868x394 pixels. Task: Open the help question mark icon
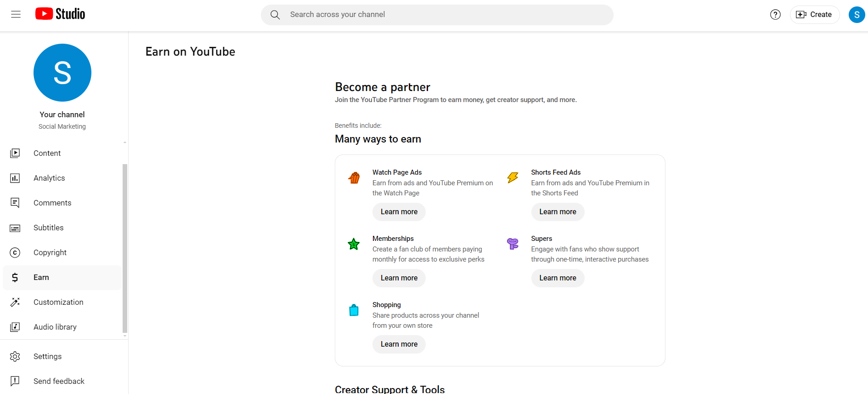[775, 15]
